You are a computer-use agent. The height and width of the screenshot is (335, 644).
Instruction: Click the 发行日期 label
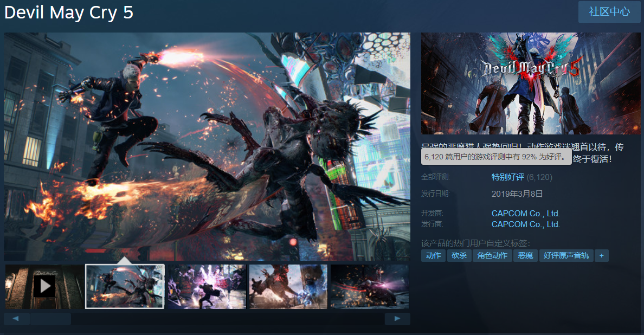(x=435, y=194)
